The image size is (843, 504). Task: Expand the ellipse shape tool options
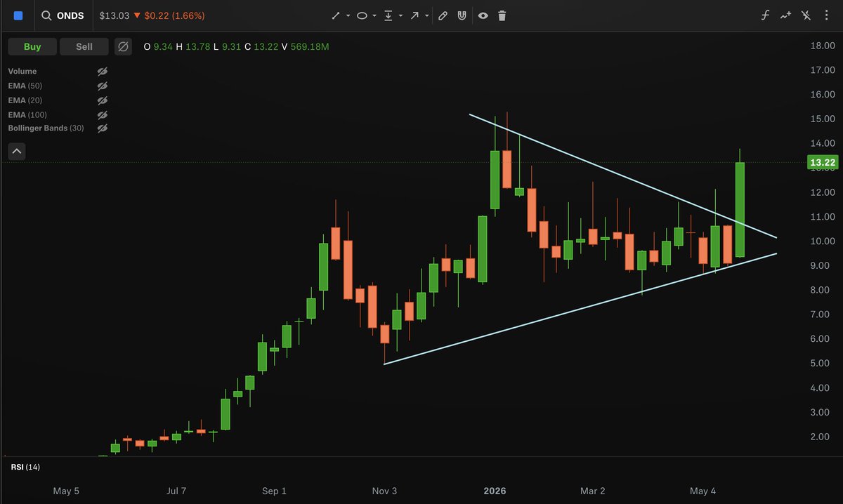tap(374, 15)
